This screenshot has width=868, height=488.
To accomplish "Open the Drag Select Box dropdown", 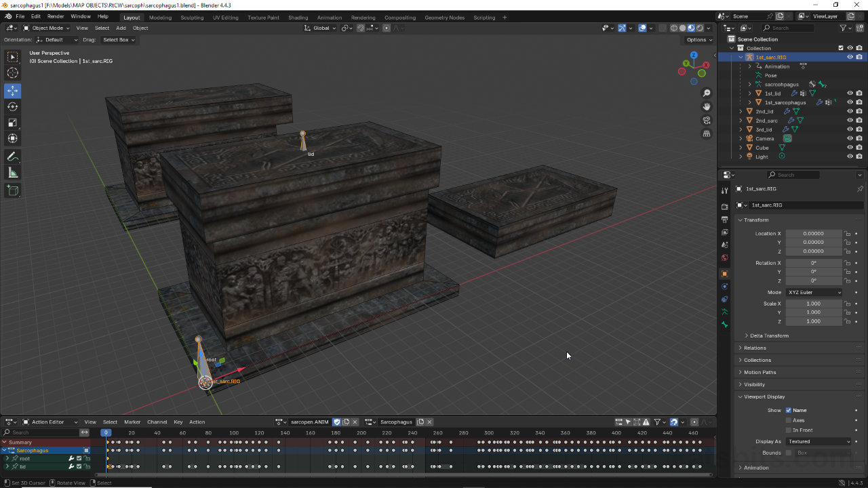I will [119, 39].
